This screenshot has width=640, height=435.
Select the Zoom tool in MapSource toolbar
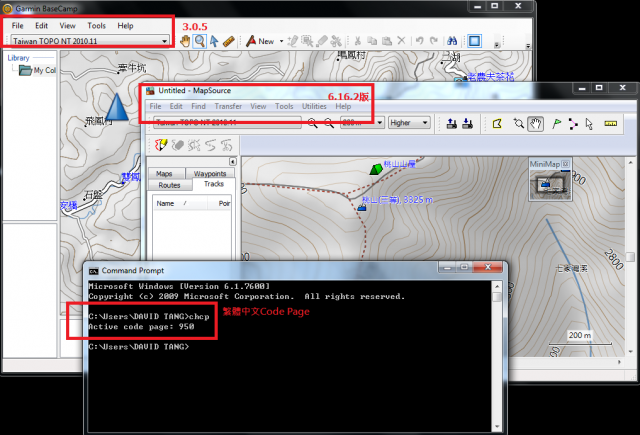tap(518, 123)
